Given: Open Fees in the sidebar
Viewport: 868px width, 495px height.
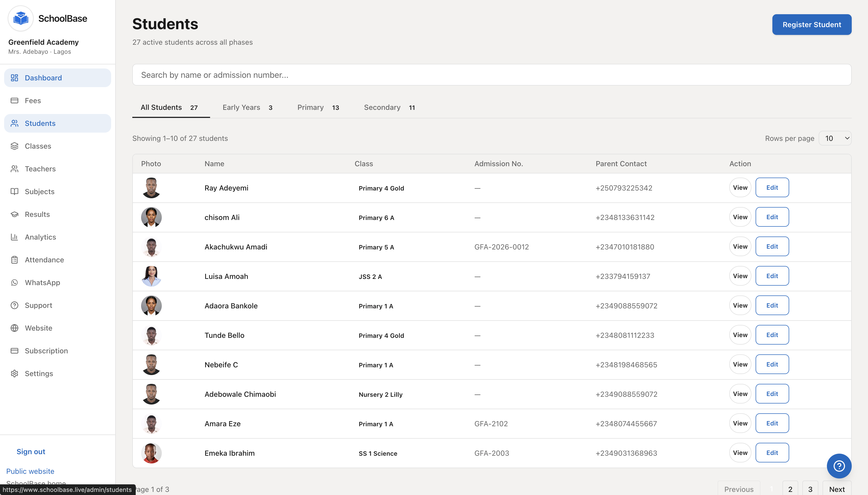Looking at the screenshot, I should [57, 101].
